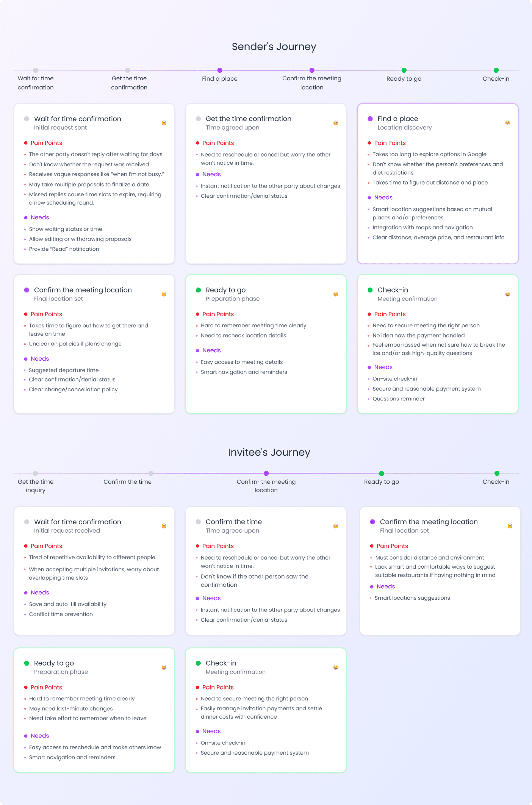
Task: Click the emoji on Sender's "Ready to go" card
Action: [336, 294]
